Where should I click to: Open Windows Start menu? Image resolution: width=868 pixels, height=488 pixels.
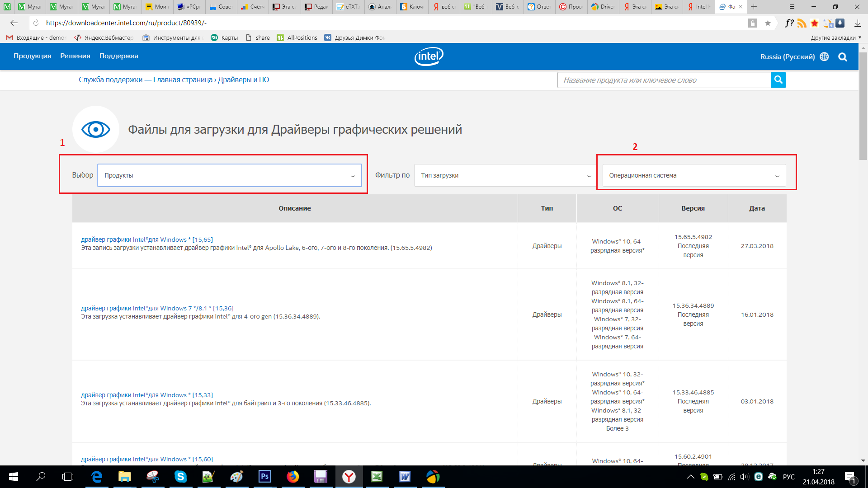tap(13, 477)
